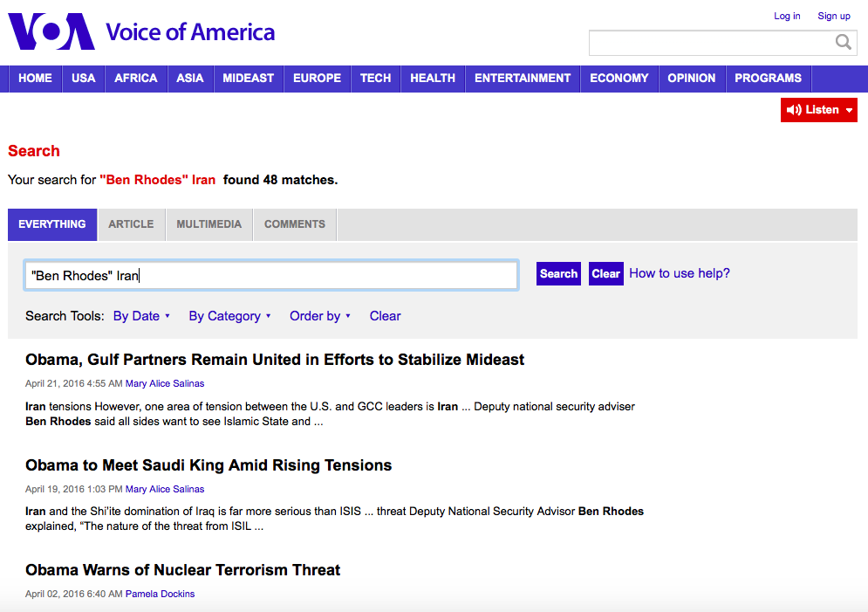Go to the TECH section

click(375, 78)
